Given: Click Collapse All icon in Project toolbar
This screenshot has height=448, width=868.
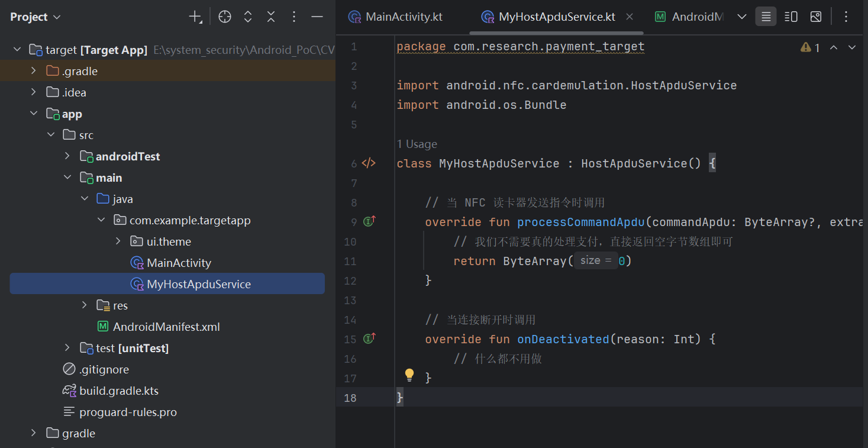Looking at the screenshot, I should [x=271, y=17].
